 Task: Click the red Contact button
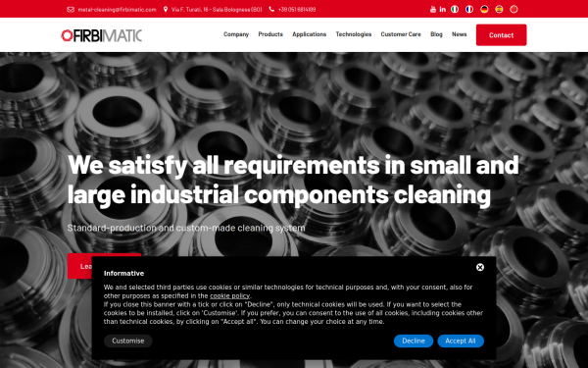pos(501,35)
